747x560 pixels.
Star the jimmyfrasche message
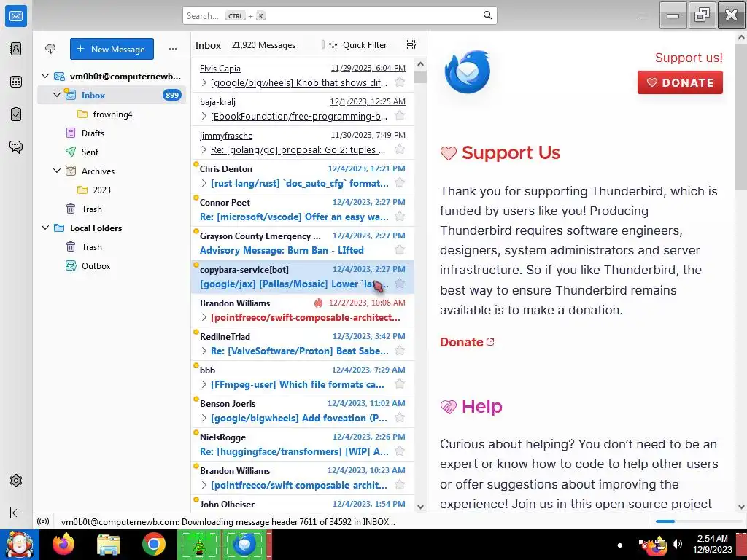click(x=400, y=149)
